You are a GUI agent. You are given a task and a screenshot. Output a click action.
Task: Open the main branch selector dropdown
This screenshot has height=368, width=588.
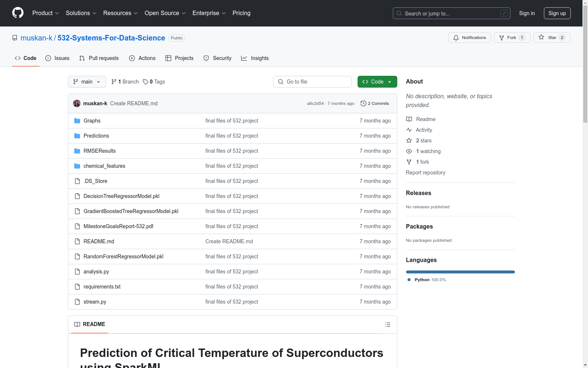click(x=87, y=82)
